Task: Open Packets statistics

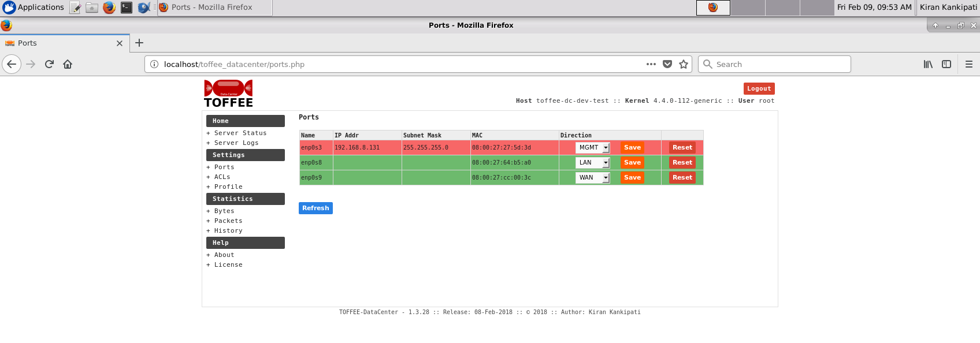Action: coord(228,221)
